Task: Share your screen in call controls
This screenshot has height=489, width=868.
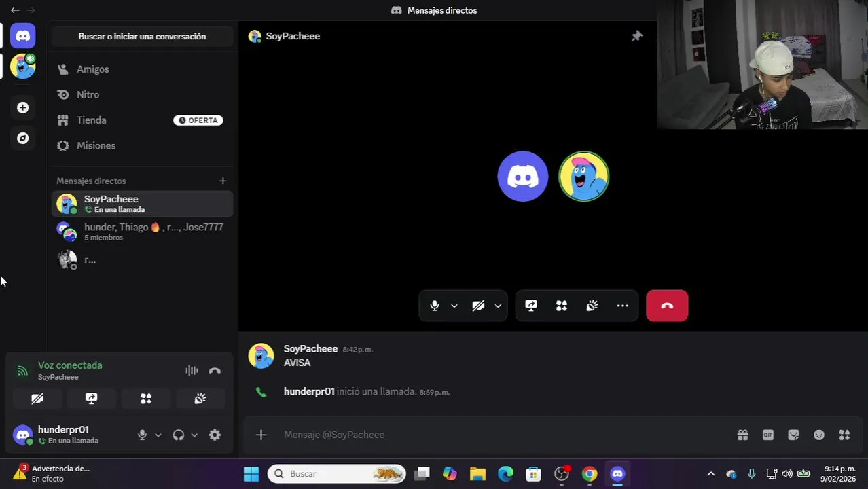Action: pos(531,306)
